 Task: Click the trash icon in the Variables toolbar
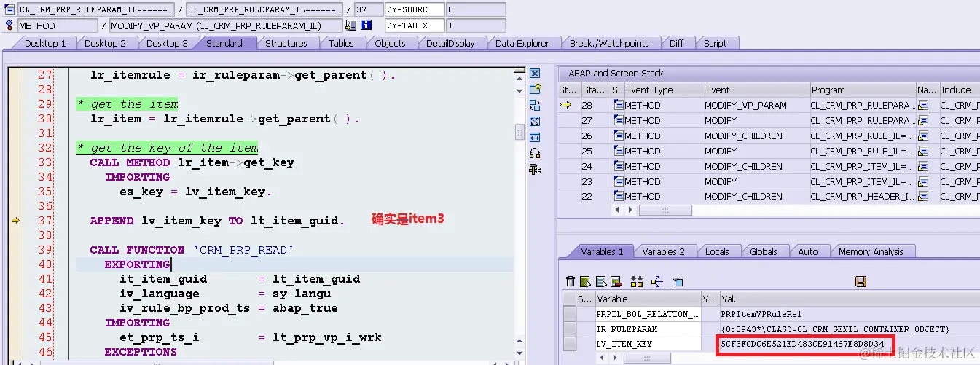point(571,281)
